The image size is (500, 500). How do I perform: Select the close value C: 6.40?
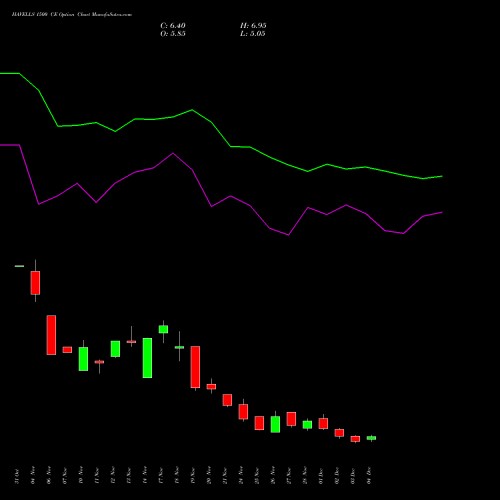[173, 26]
